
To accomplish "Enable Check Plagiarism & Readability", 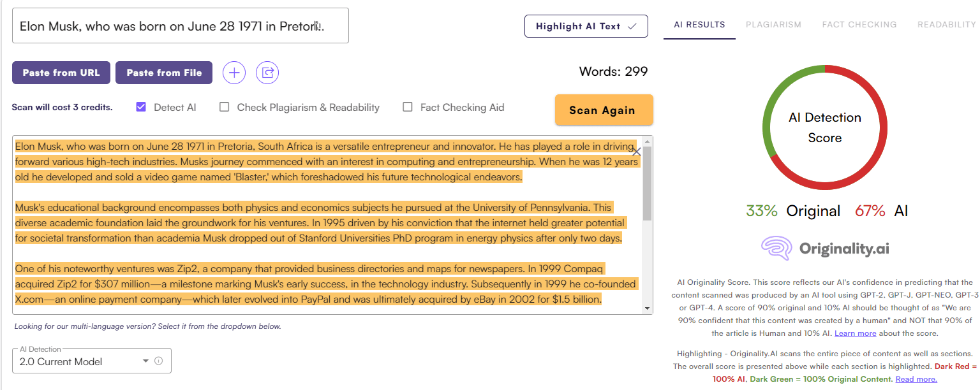I will (x=225, y=107).
